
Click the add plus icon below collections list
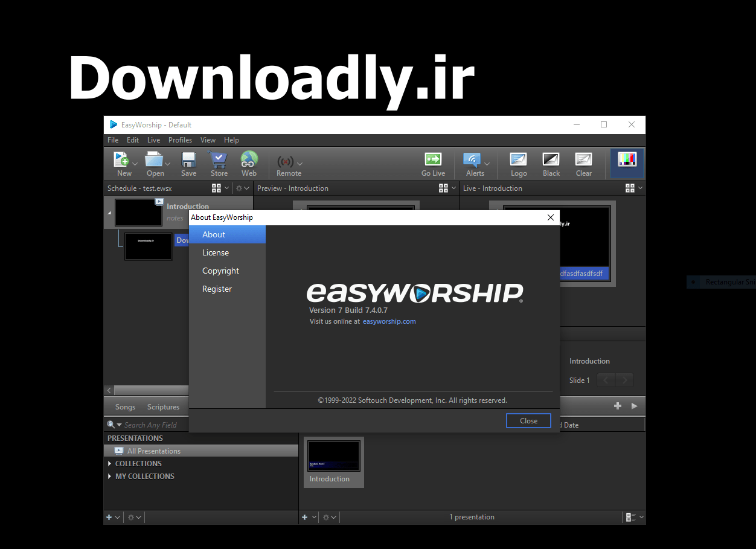click(109, 518)
